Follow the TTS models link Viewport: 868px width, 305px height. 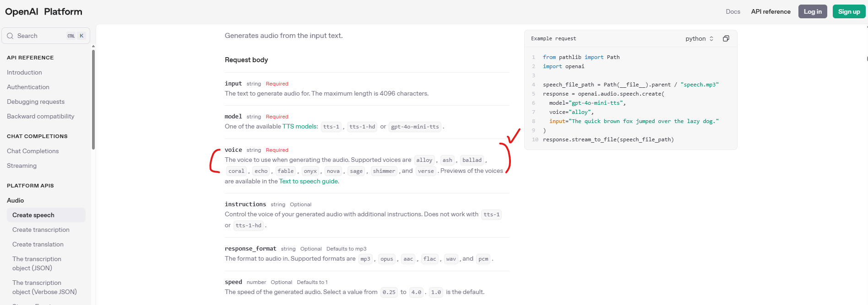(x=300, y=127)
